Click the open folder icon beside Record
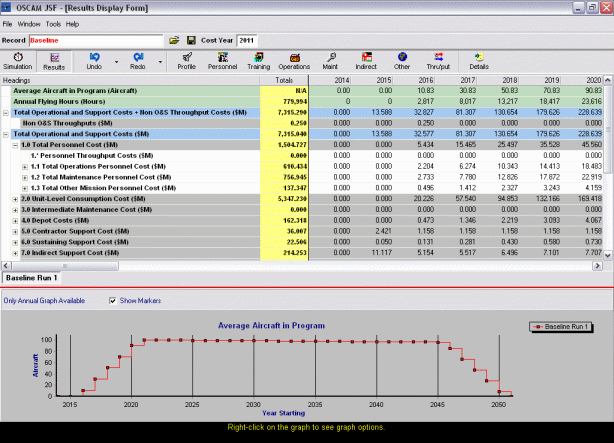614x443 pixels. coord(174,40)
